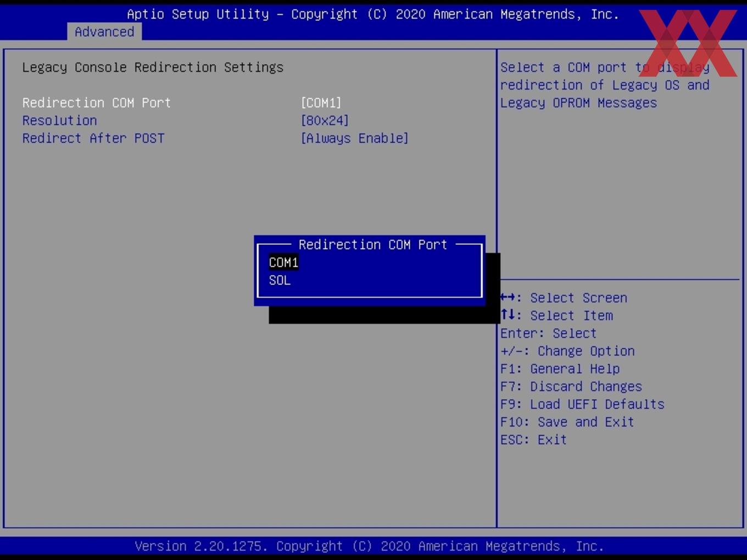
Task: Select COM1 in the Redirection COM Port popup
Action: tap(283, 262)
